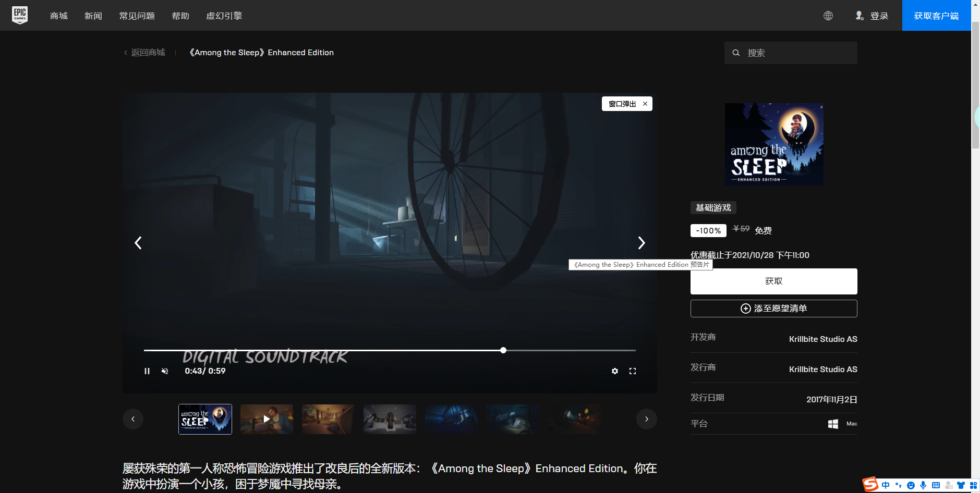Enter fullscreen video mode

coord(634,371)
